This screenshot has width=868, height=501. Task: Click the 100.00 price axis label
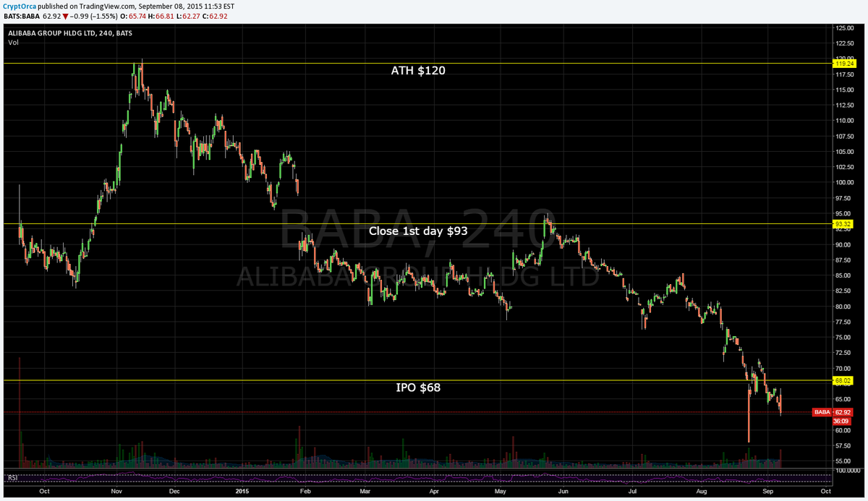tap(844, 183)
